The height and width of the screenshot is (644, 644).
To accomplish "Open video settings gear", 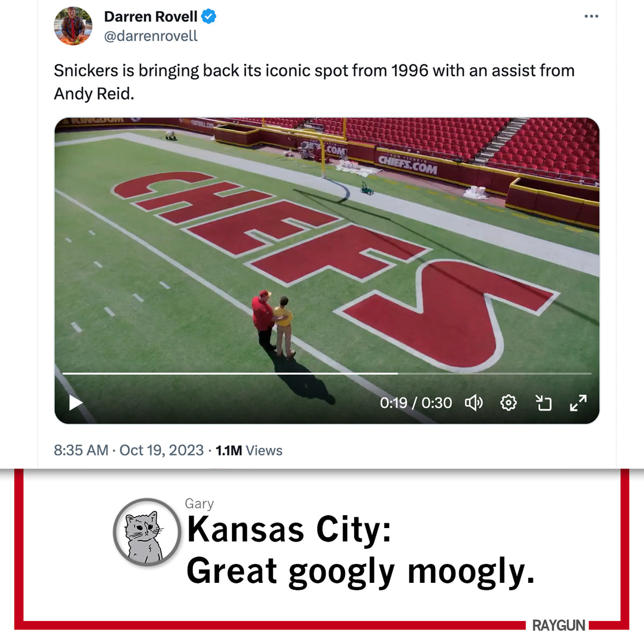I will 508,402.
